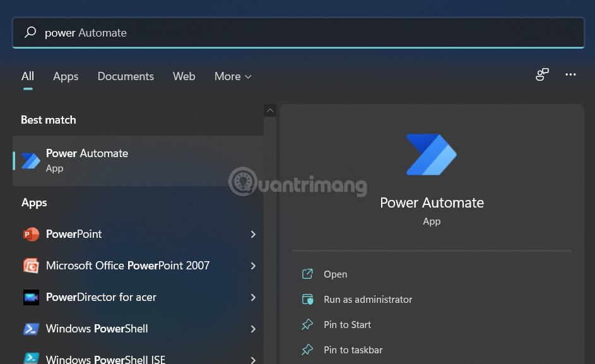595x364 pixels.
Task: Click the large Power Automate logo in preview
Action: (x=432, y=155)
